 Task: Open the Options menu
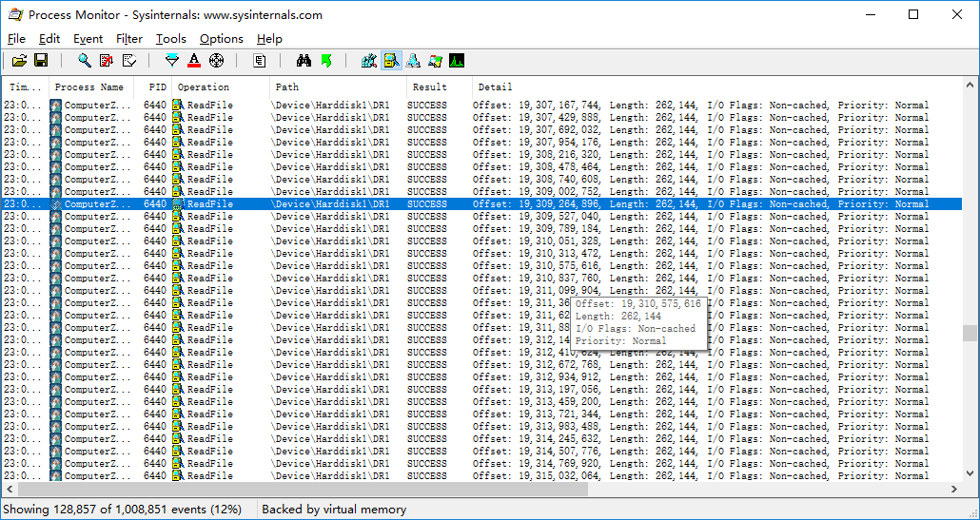[x=222, y=39]
